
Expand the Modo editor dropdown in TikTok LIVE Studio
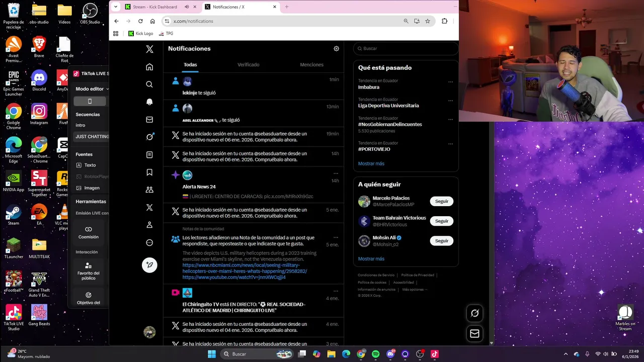[x=92, y=89]
